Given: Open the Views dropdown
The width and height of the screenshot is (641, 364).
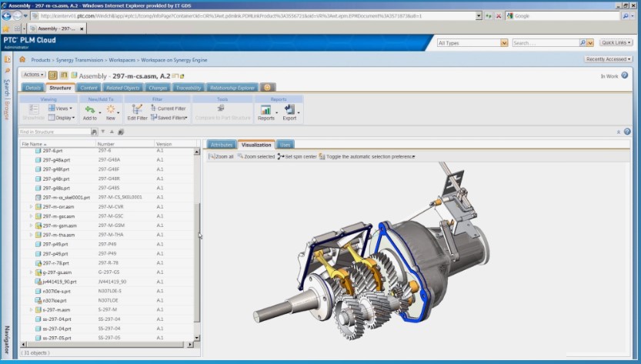Looking at the screenshot, I should [x=60, y=109].
